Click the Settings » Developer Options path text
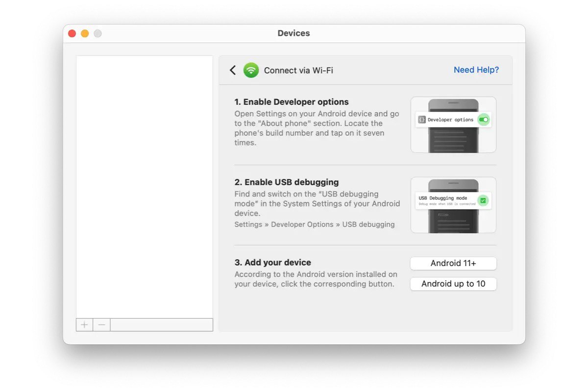 pyautogui.click(x=315, y=224)
